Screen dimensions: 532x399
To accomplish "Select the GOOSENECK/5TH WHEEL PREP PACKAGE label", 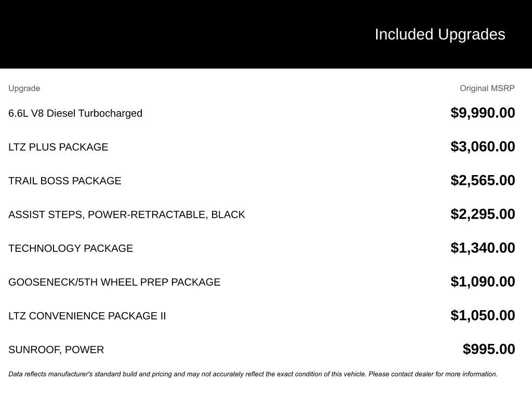I will pos(114,282).
